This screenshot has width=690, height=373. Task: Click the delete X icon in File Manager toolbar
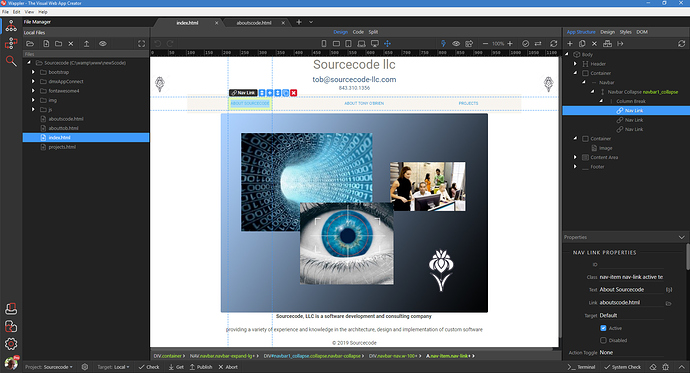point(71,44)
